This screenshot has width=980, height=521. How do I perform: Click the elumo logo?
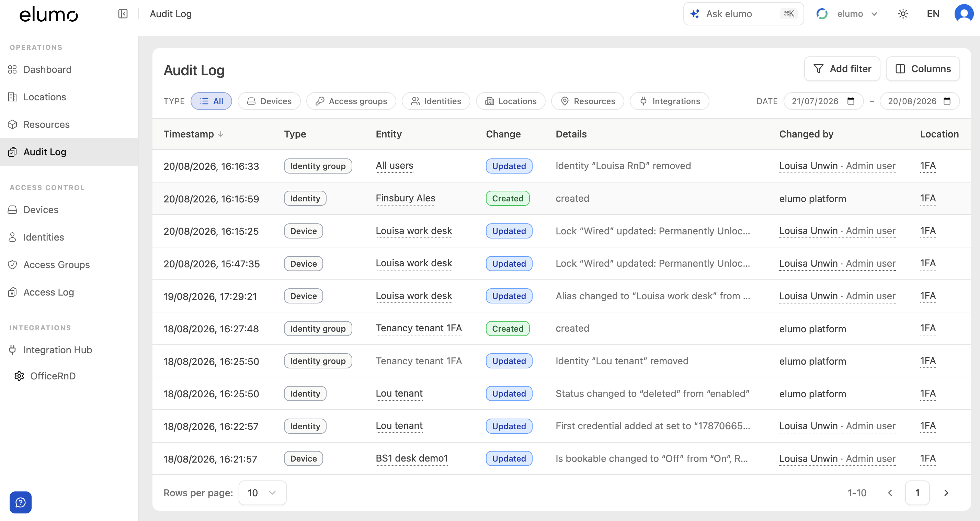pos(49,14)
